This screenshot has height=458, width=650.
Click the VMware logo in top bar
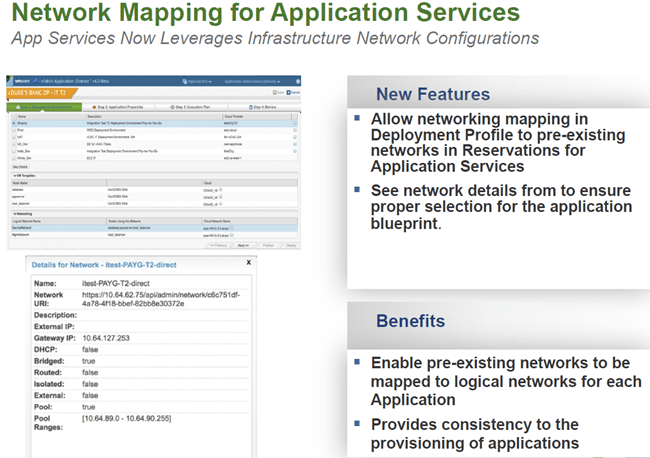(22, 79)
